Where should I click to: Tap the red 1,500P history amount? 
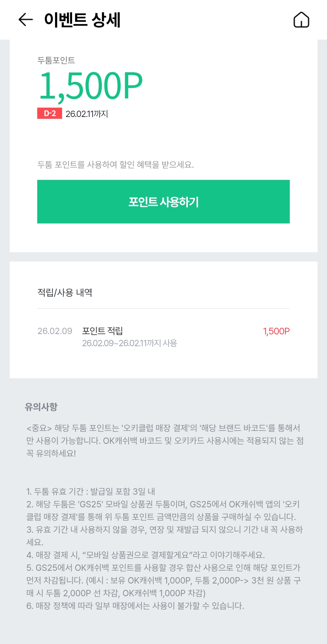[276, 331]
